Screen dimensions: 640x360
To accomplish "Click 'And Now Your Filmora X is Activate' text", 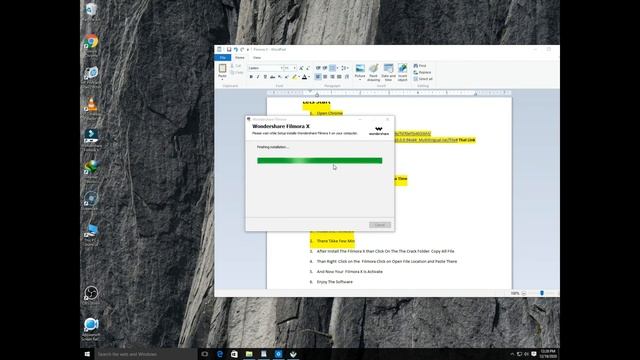I will point(350,271).
